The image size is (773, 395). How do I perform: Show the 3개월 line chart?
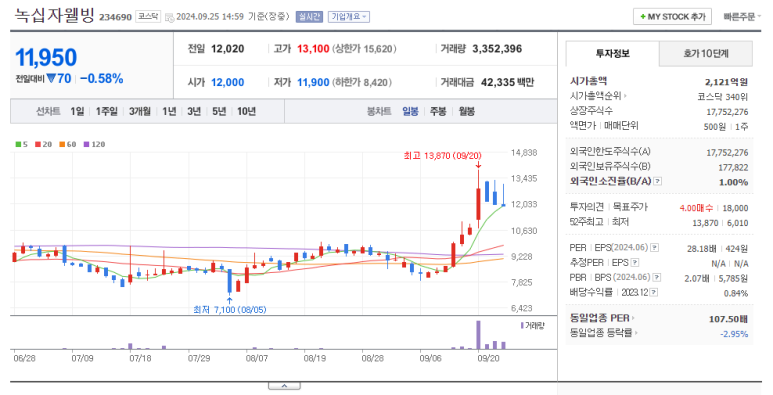[x=140, y=111]
